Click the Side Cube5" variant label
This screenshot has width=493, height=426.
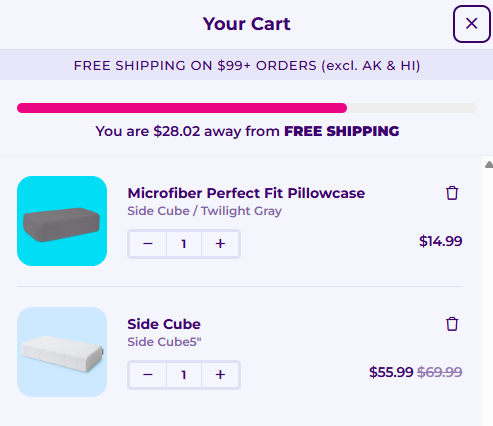164,342
